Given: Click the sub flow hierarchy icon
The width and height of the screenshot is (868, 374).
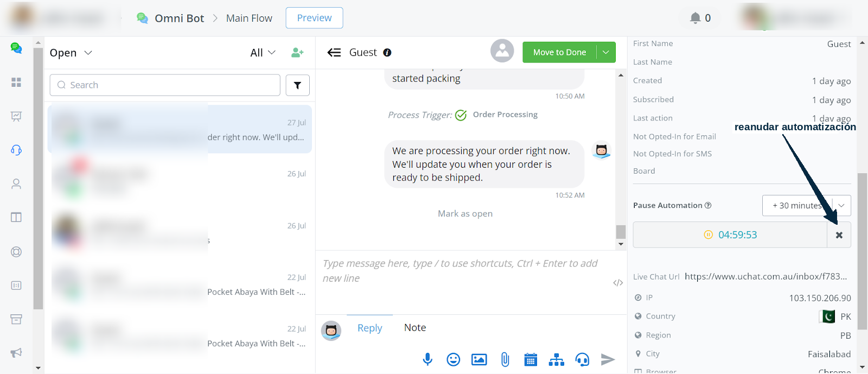Looking at the screenshot, I should (557, 359).
